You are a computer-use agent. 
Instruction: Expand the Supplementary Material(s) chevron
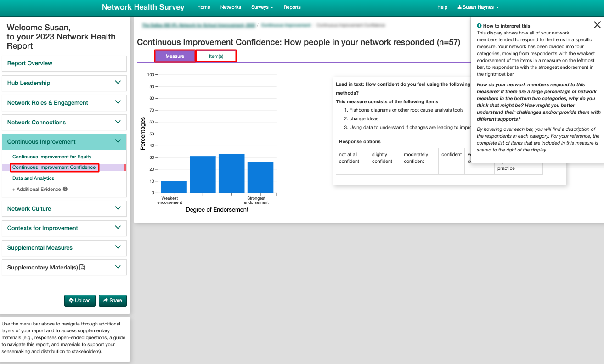click(118, 267)
